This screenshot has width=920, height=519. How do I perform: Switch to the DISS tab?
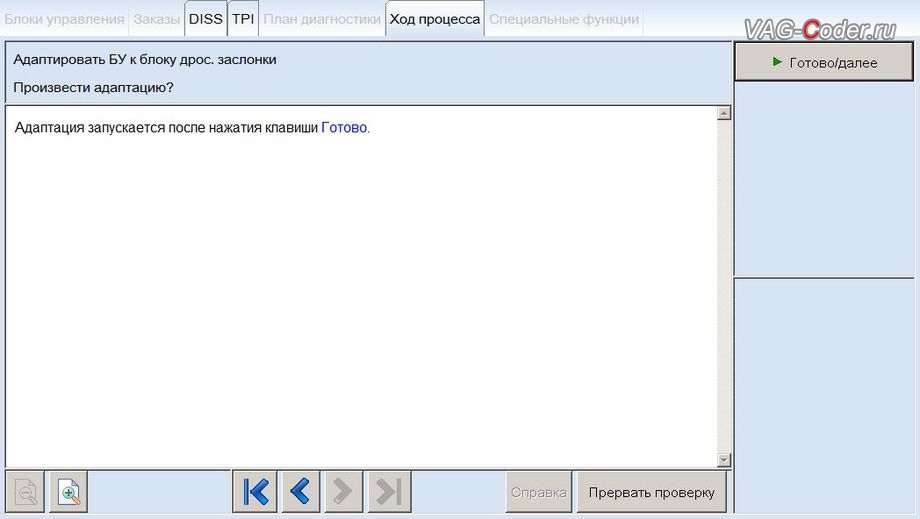(x=205, y=19)
